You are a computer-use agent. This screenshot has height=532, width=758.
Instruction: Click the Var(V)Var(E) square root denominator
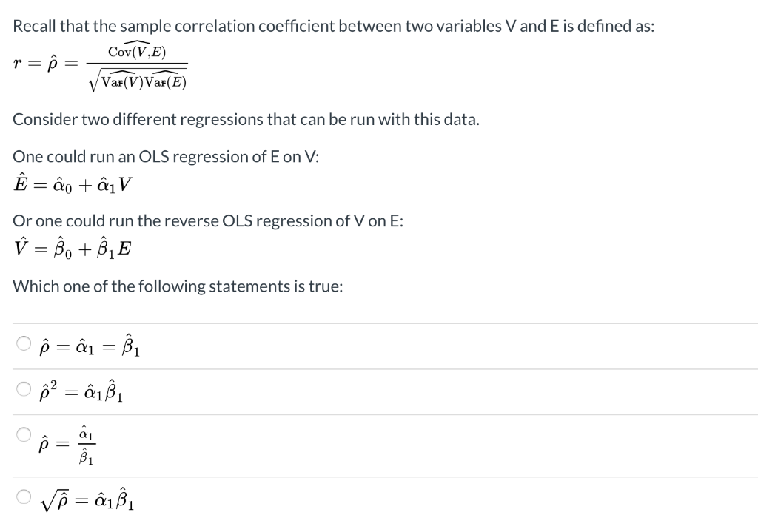[x=138, y=80]
